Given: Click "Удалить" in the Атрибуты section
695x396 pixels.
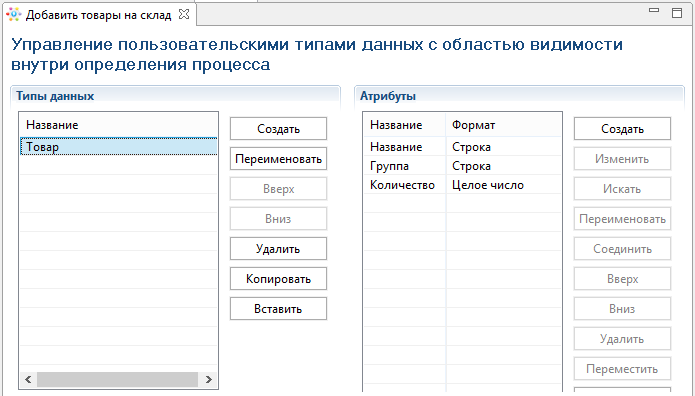Looking at the screenshot, I should [622, 339].
